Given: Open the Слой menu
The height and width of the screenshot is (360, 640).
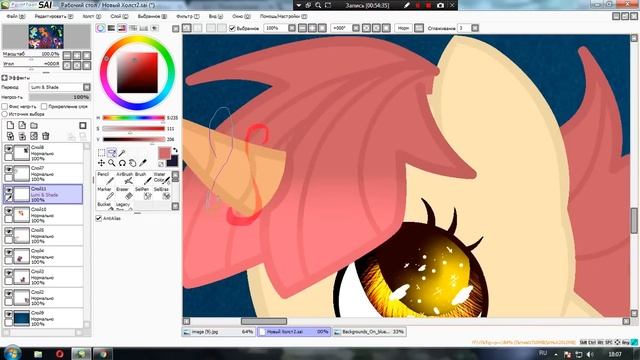Looking at the screenshot, I should click(x=119, y=16).
